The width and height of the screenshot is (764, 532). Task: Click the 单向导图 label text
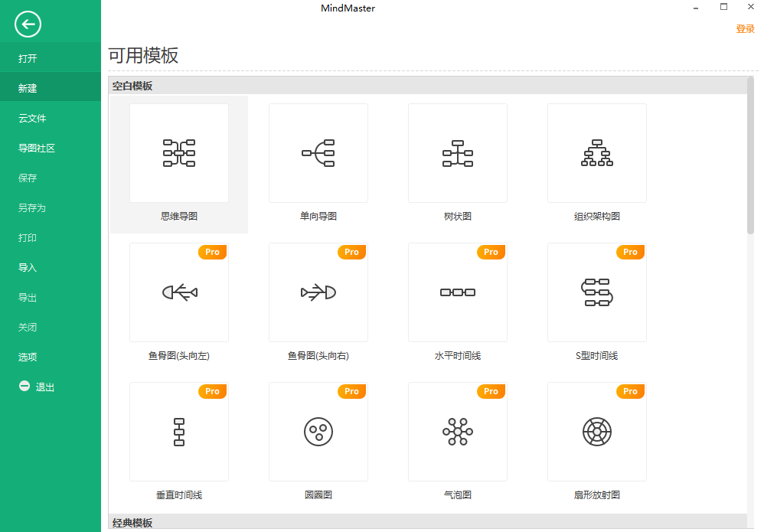(x=318, y=216)
